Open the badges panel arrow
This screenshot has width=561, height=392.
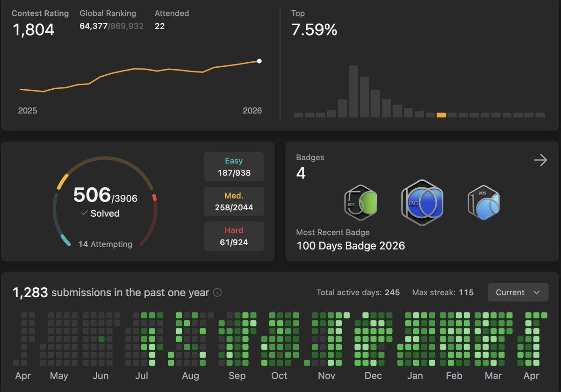(540, 160)
